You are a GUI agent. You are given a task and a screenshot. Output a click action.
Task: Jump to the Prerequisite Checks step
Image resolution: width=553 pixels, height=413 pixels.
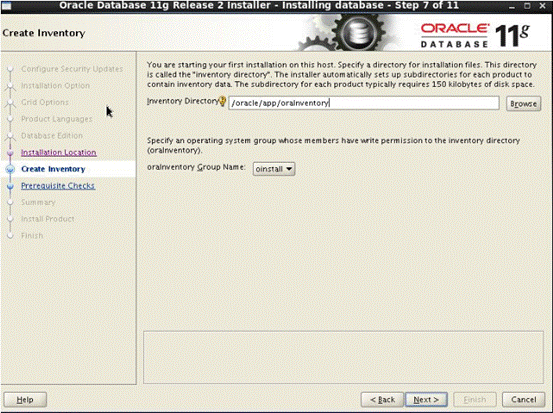pos(58,186)
